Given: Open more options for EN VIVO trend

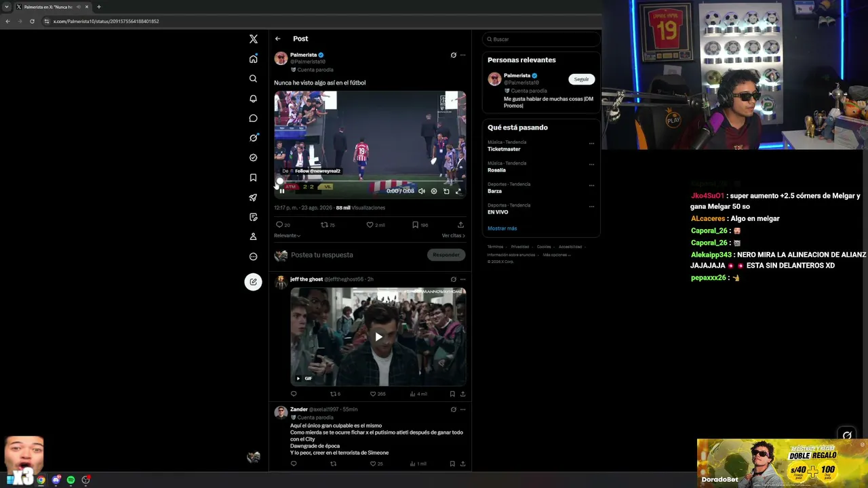Looking at the screenshot, I should (591, 207).
